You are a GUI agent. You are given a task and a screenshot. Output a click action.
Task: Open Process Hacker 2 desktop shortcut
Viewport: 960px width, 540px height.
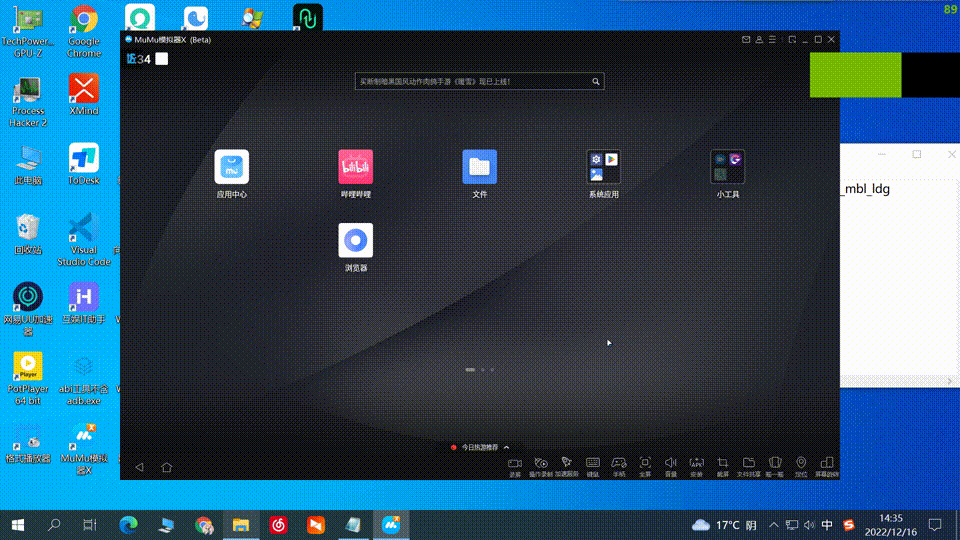pyautogui.click(x=28, y=101)
